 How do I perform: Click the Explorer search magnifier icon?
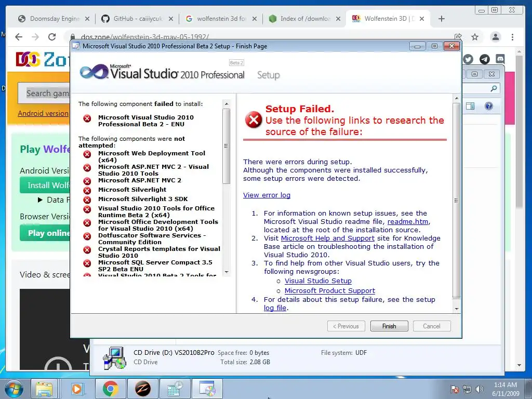pos(494,88)
